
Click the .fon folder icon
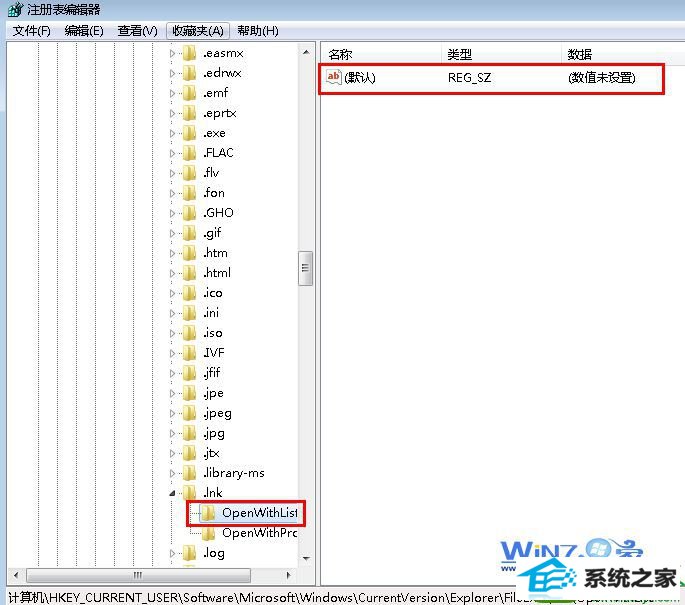(190, 193)
